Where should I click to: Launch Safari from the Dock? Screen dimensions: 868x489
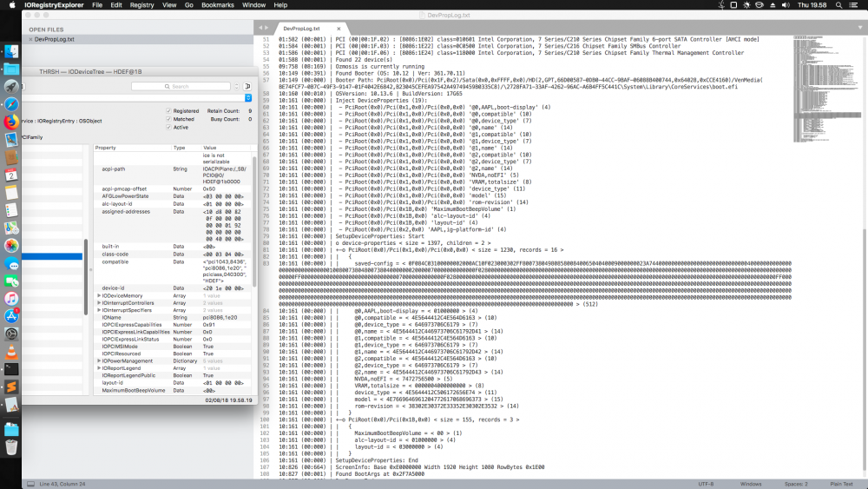click(11, 104)
